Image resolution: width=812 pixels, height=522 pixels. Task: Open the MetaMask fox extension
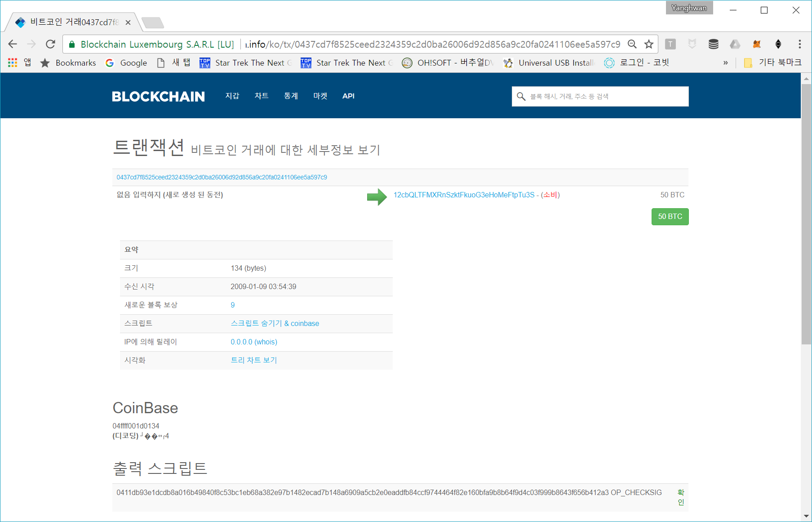point(757,44)
